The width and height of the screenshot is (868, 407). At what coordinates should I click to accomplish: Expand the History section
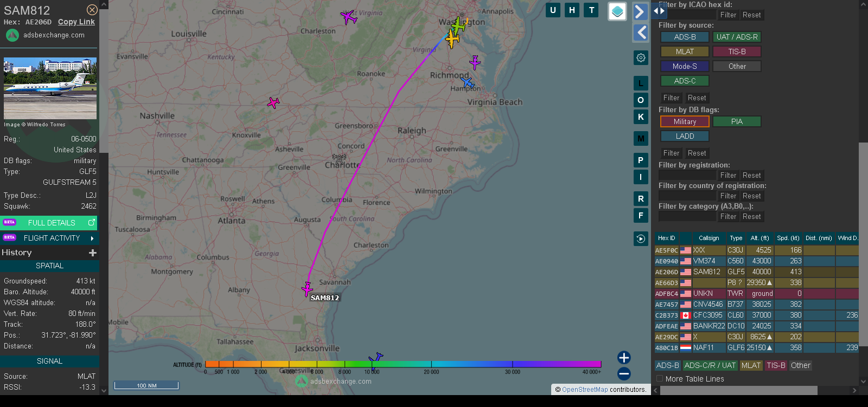tap(93, 253)
